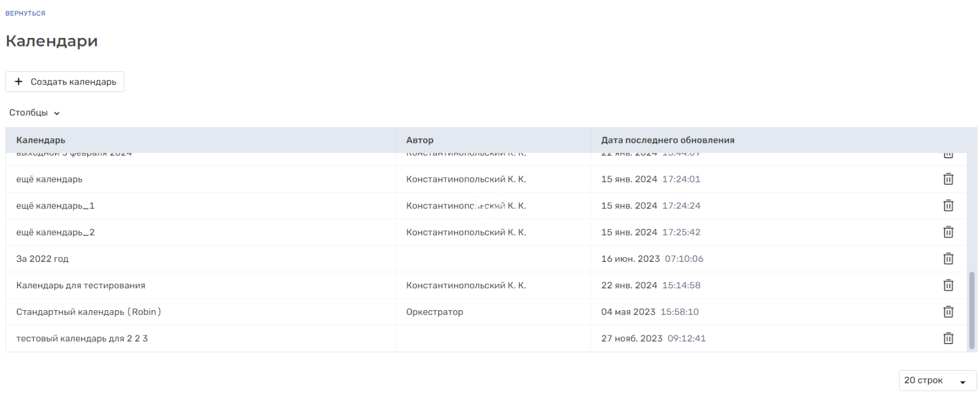This screenshot has height=396, width=980.
Task: Open the 'ещё календарь_1' calendar
Action: 55,205
